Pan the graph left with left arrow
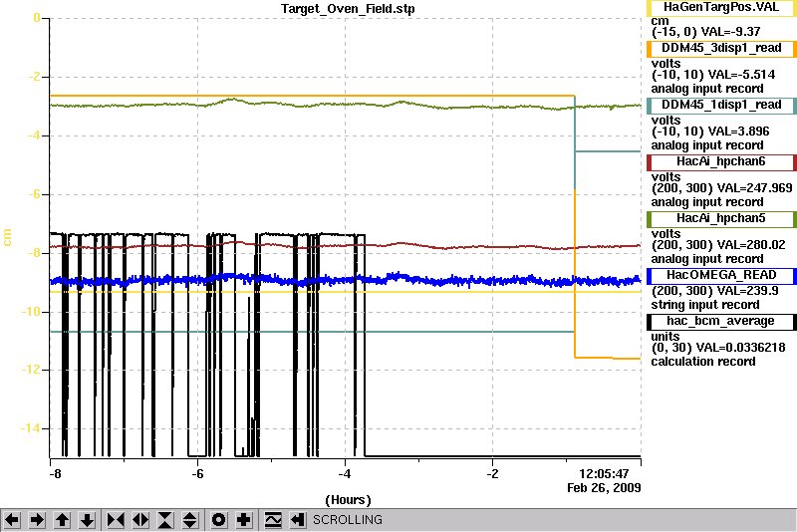This screenshot has width=797, height=532. (12, 520)
